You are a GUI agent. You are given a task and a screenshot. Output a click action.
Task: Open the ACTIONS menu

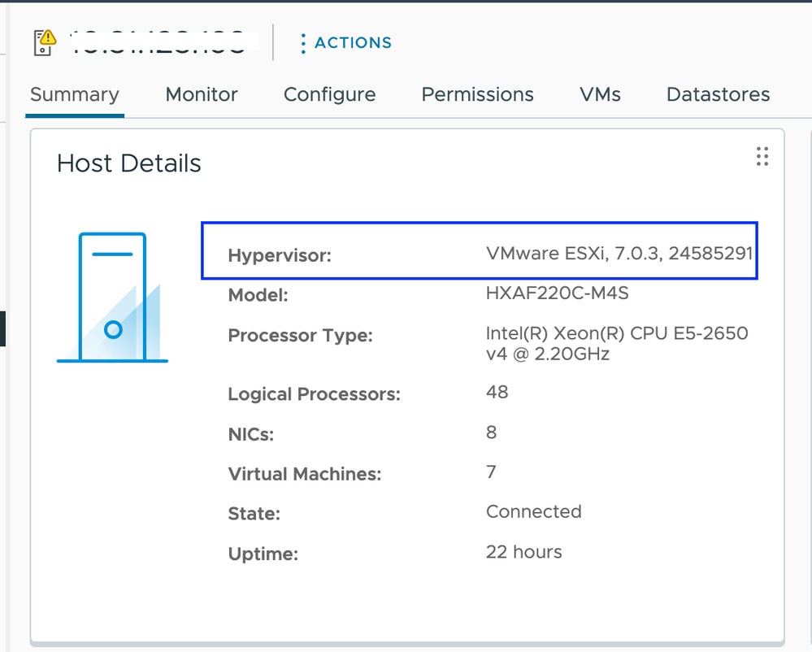pyautogui.click(x=346, y=43)
